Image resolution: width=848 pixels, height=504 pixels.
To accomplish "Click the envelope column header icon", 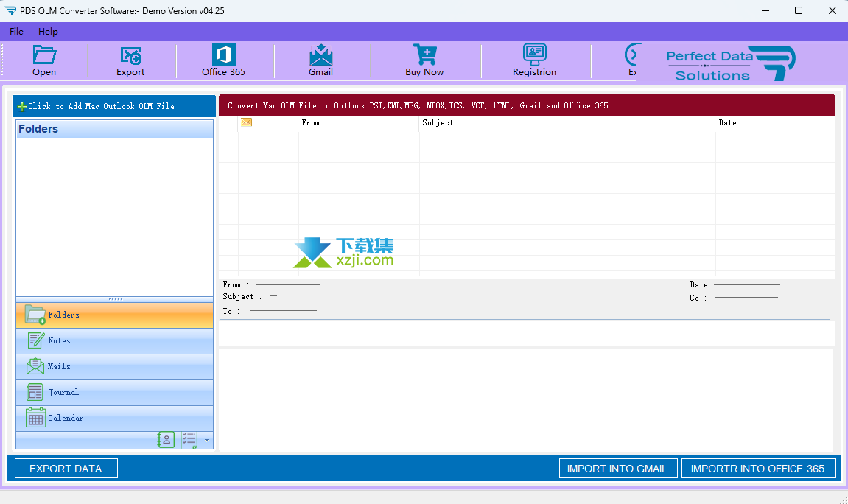I will coord(247,122).
